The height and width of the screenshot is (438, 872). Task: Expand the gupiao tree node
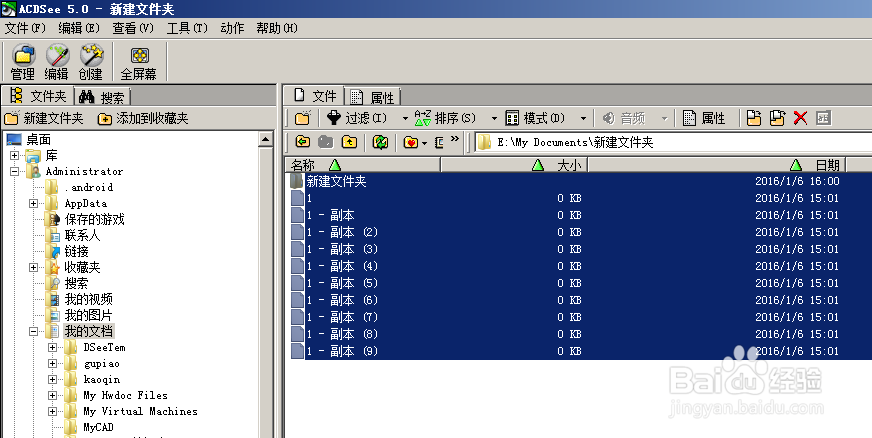click(x=52, y=364)
